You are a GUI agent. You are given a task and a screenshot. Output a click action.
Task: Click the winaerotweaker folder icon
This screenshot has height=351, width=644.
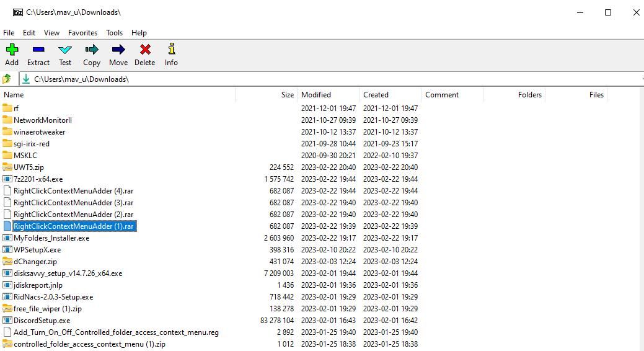[x=7, y=131]
